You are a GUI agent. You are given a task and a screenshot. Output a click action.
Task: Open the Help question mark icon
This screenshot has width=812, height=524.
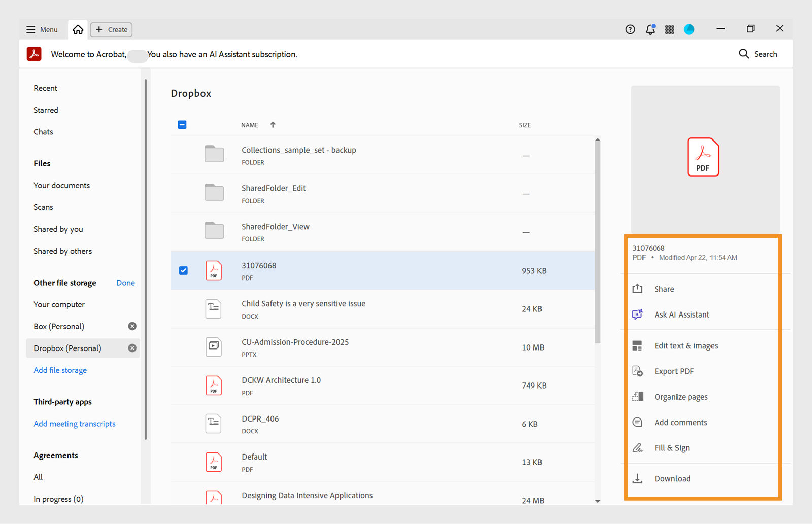click(630, 29)
